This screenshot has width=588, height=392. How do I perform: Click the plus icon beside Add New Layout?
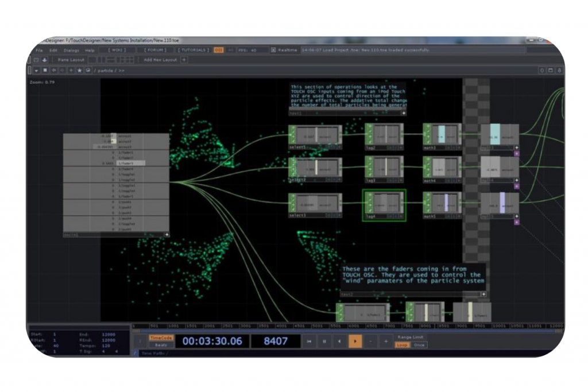(x=184, y=60)
